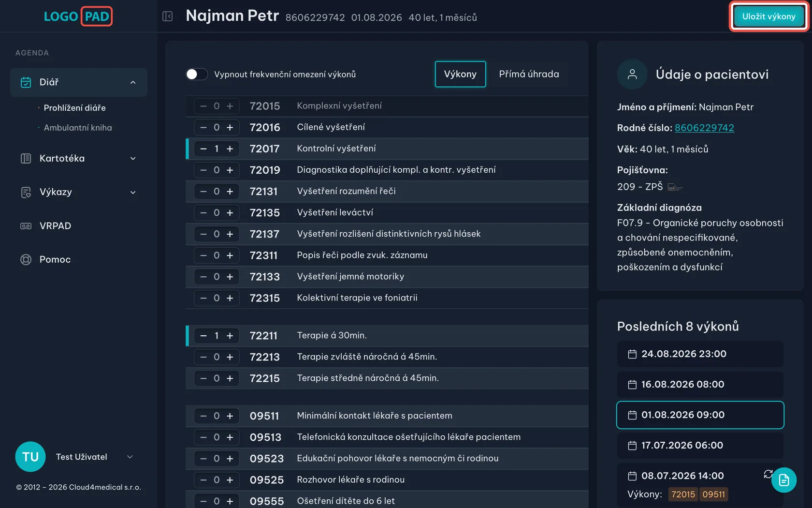Click the TU user avatar
Image resolution: width=812 pixels, height=508 pixels.
pos(30,457)
